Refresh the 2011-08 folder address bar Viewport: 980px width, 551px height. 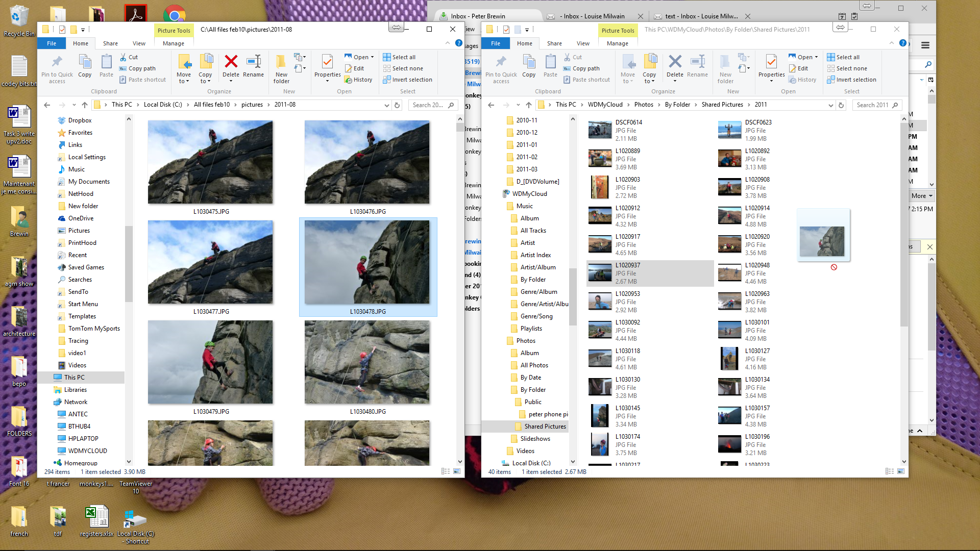click(x=397, y=105)
